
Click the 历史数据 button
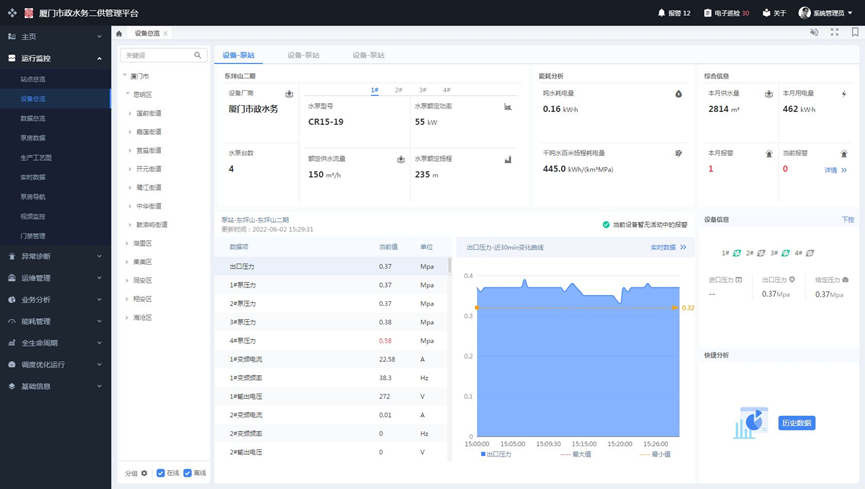click(x=796, y=423)
